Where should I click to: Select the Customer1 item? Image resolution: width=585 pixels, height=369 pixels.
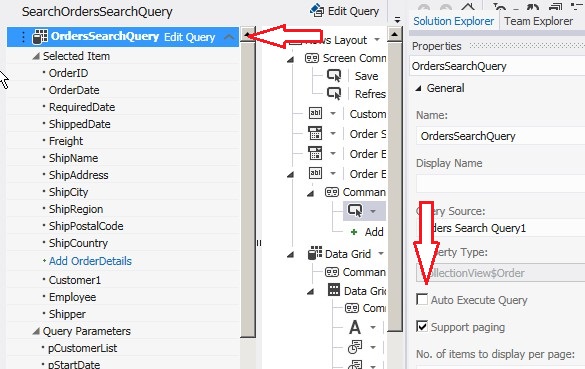(75, 280)
